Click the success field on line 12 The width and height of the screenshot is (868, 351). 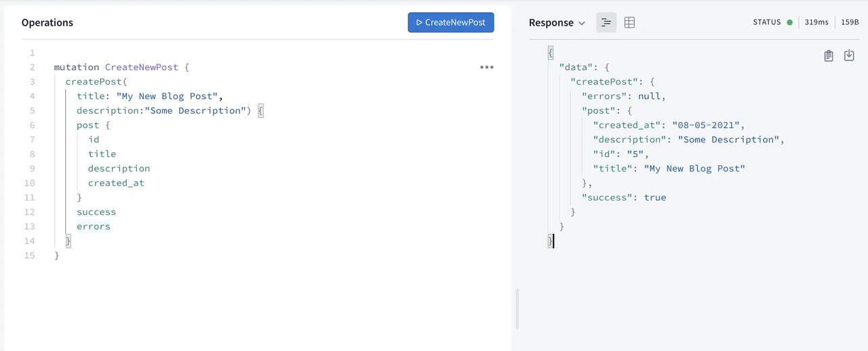click(x=96, y=212)
